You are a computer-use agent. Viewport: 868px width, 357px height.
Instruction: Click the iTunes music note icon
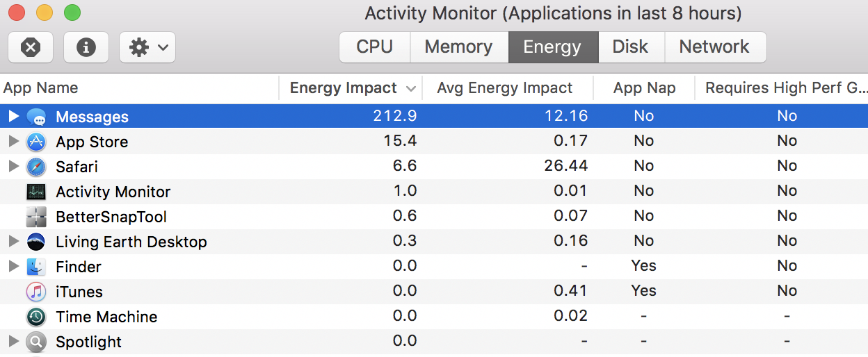(36, 292)
